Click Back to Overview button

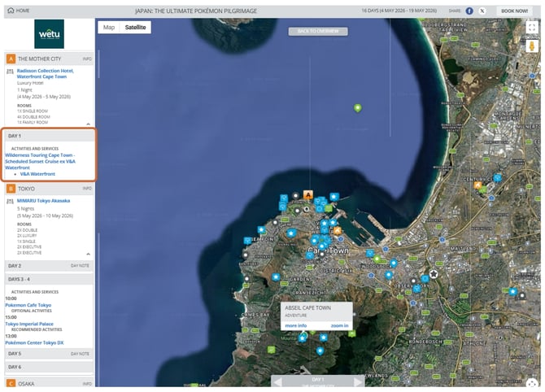(318, 31)
